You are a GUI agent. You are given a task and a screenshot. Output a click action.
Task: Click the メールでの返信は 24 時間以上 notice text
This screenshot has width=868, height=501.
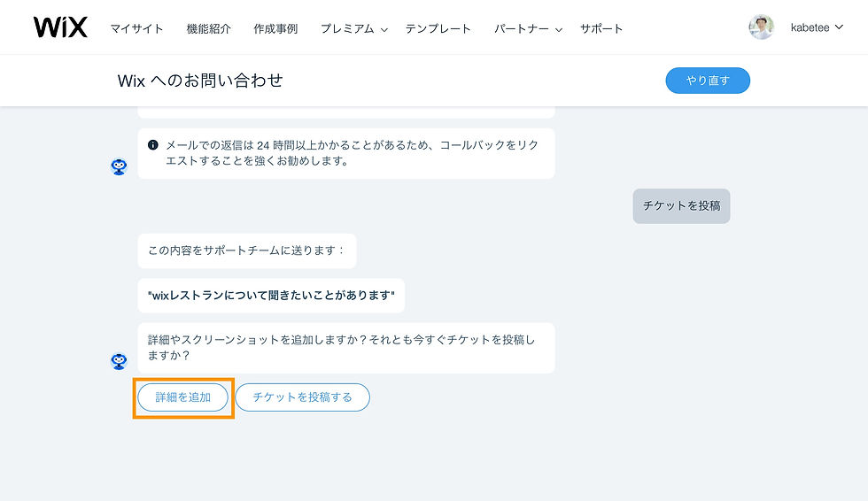point(353,153)
